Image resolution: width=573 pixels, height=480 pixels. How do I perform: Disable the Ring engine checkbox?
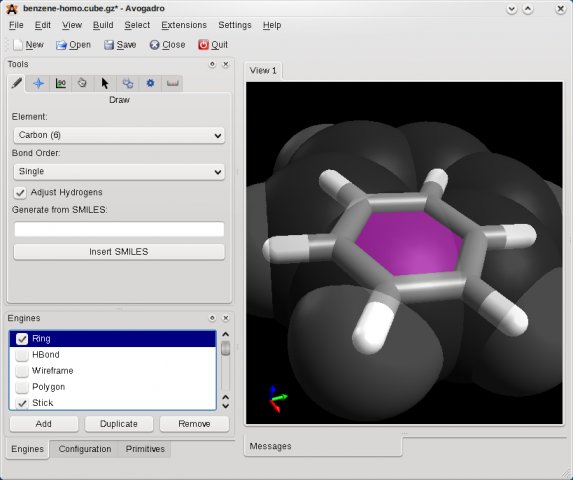tap(22, 339)
